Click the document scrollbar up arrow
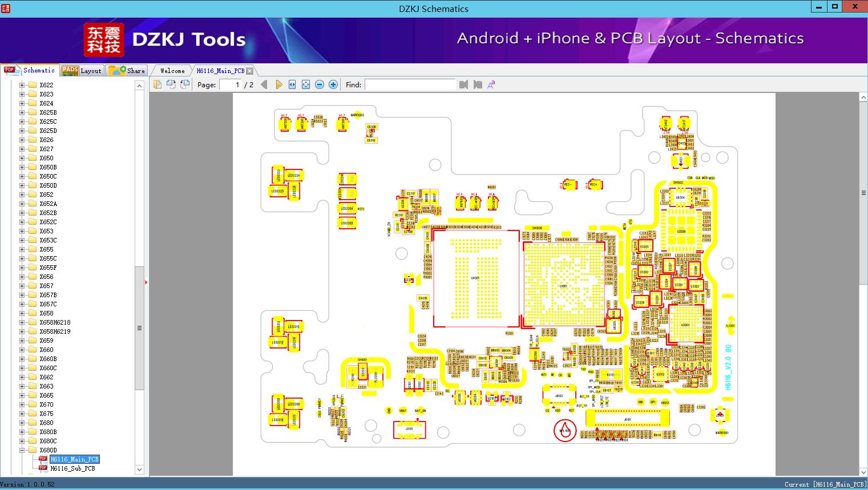 click(863, 98)
